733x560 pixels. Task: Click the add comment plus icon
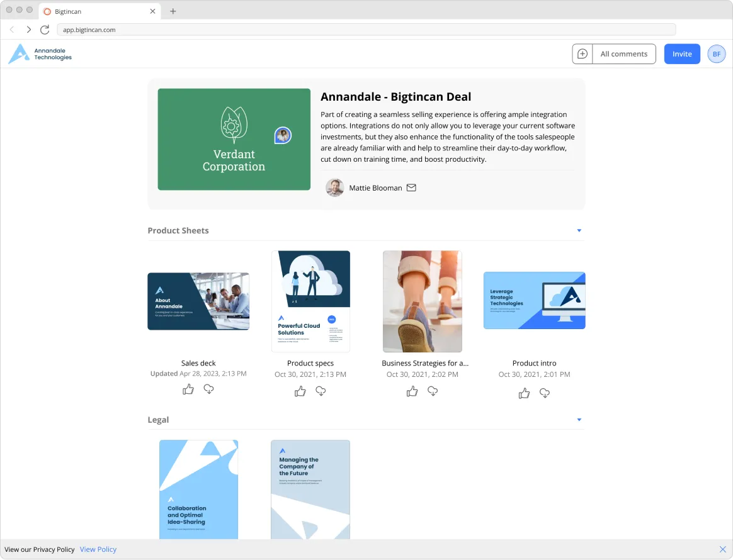click(582, 54)
